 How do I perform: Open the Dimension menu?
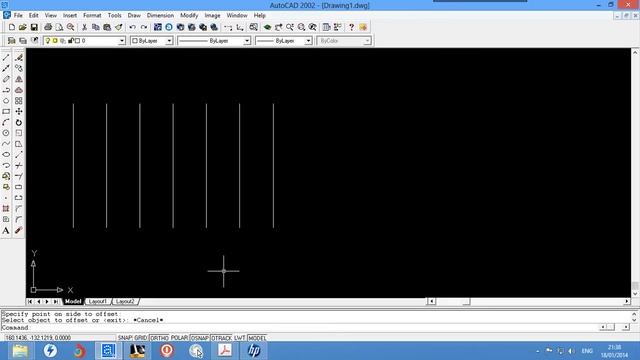coord(160,15)
